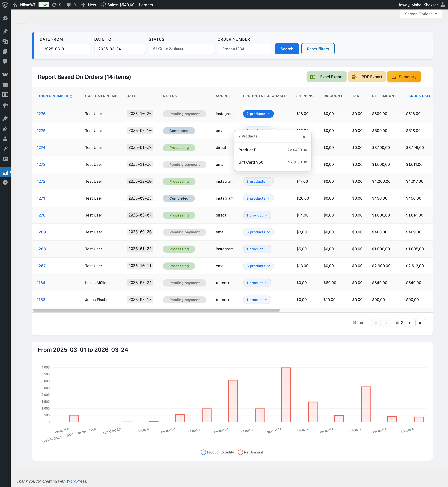Open All Order Statuses dropdown
This screenshot has width=448, height=487.
(181, 49)
